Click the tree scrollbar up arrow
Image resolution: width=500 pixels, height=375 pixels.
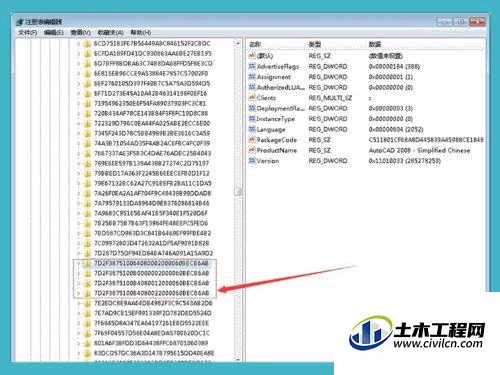(x=238, y=43)
